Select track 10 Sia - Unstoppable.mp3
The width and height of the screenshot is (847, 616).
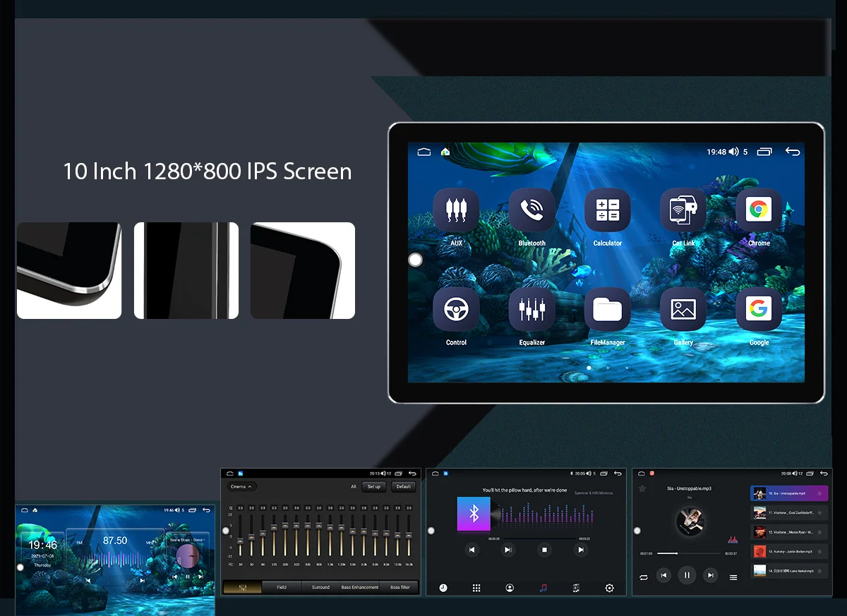click(x=789, y=493)
